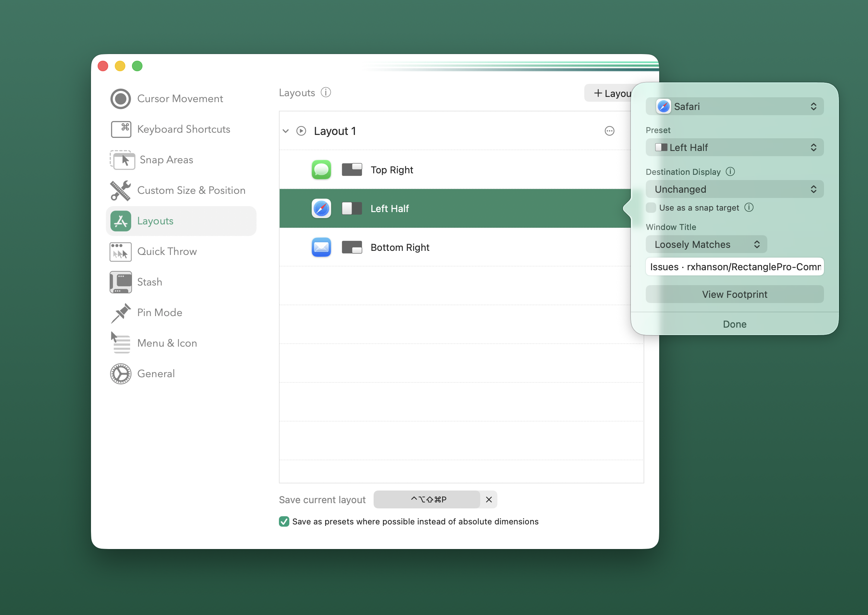Click the snap target info icon
868x615 pixels.
749,208
